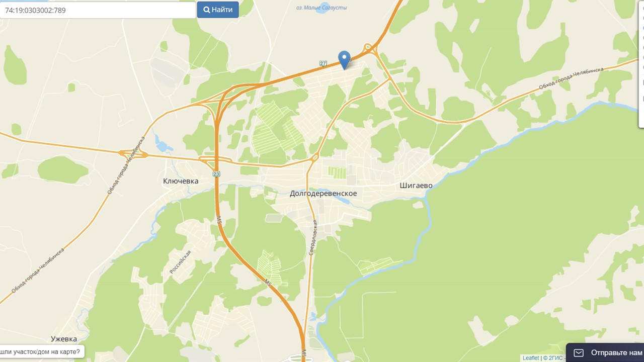Image resolution: width=644 pixels, height=362 pixels.
Task: Click the route 27 road shield
Action: pos(323,63)
